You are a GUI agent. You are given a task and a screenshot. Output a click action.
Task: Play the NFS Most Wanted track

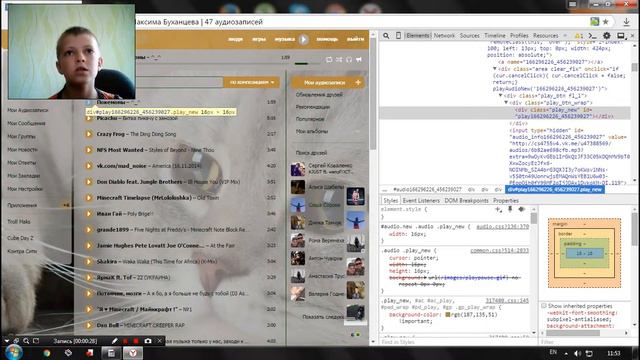(89, 150)
